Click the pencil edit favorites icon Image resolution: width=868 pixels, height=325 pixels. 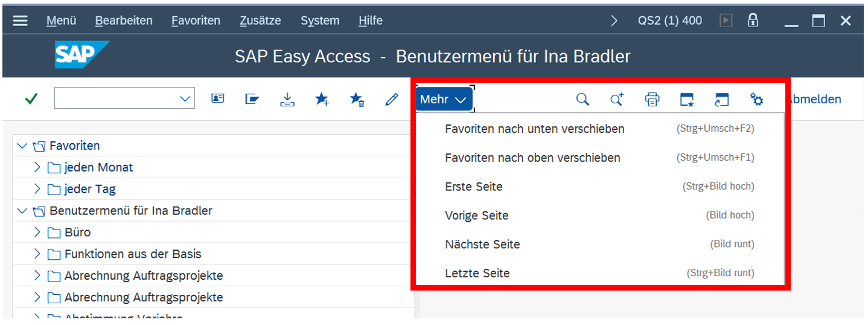[x=392, y=99]
